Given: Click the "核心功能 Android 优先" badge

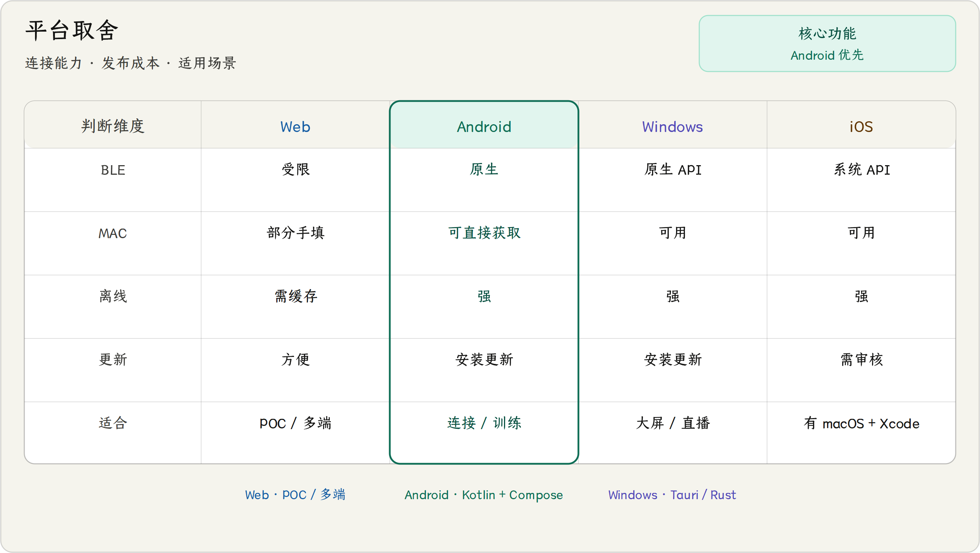Looking at the screenshot, I should (x=827, y=44).
